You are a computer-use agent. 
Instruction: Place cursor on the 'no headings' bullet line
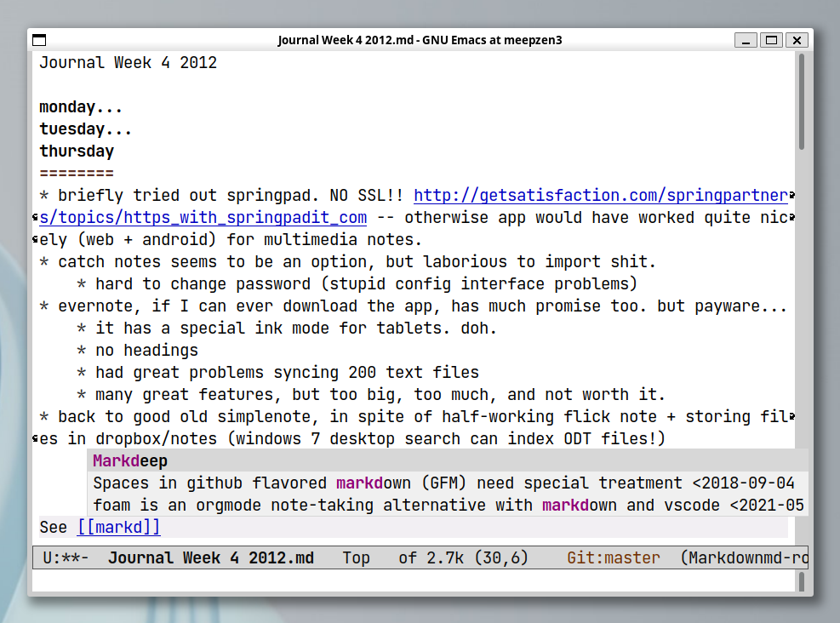[146, 351]
